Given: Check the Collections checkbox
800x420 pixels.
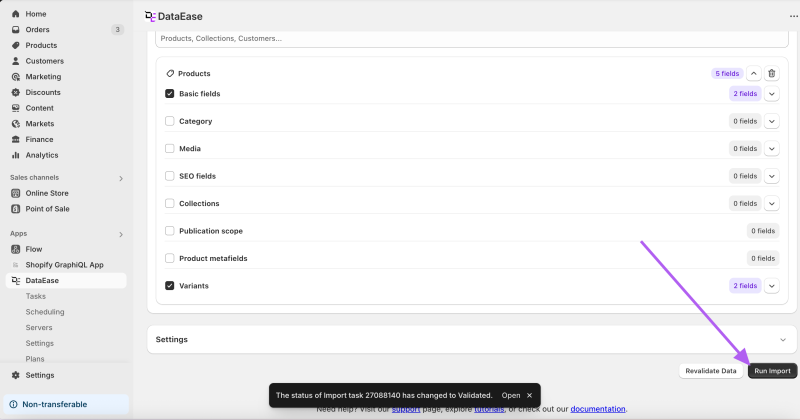Looking at the screenshot, I should pyautogui.click(x=169, y=203).
